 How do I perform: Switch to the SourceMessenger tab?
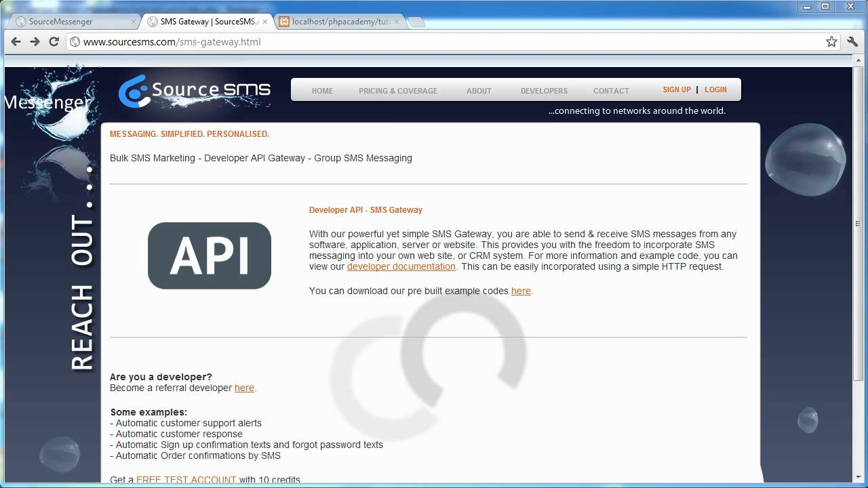pos(73,22)
